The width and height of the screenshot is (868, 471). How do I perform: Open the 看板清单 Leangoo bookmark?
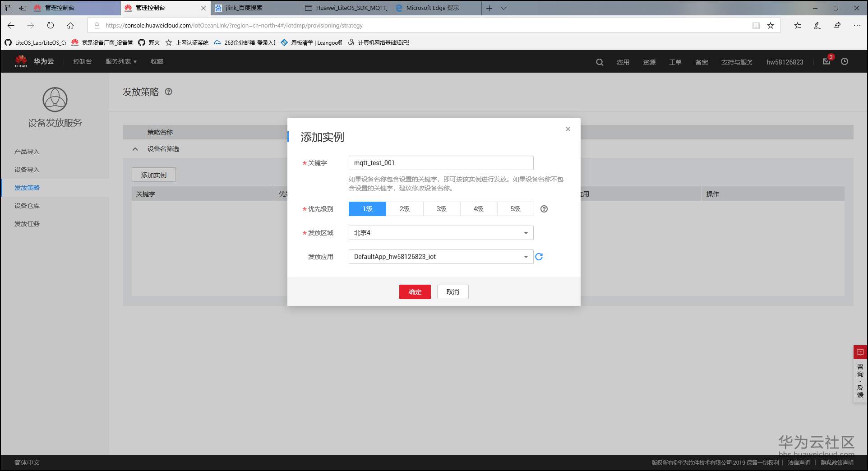[x=312, y=42]
